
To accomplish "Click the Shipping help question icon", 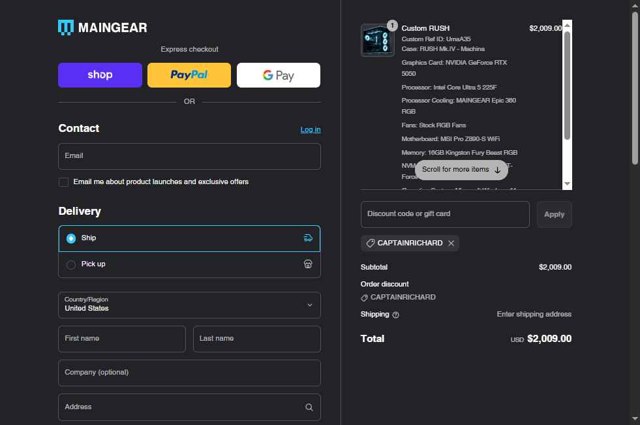I will tap(396, 315).
